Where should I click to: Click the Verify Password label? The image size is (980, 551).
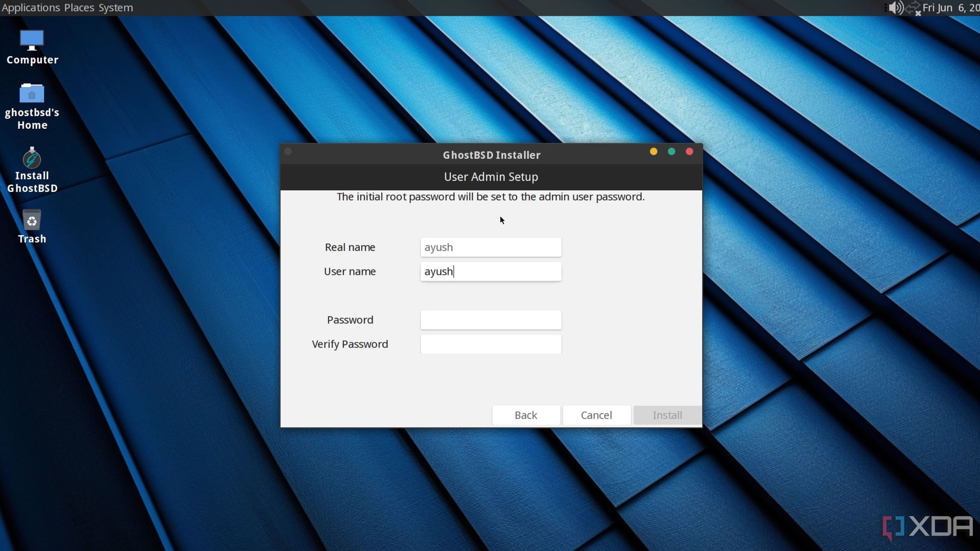coord(350,344)
